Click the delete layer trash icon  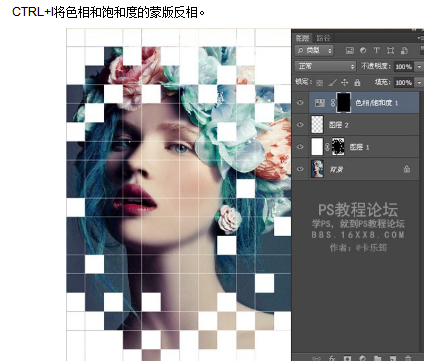pos(408,358)
